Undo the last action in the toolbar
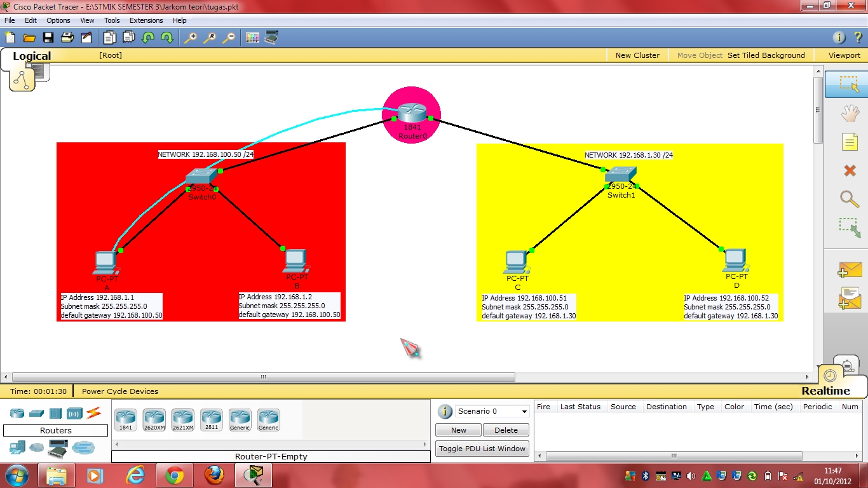The width and height of the screenshot is (868, 488). [x=148, y=37]
